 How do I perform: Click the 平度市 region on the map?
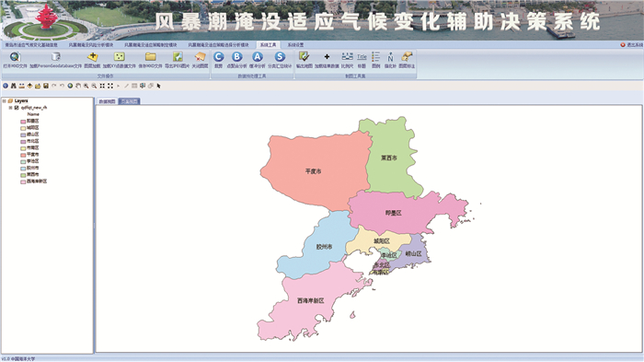[x=314, y=171]
